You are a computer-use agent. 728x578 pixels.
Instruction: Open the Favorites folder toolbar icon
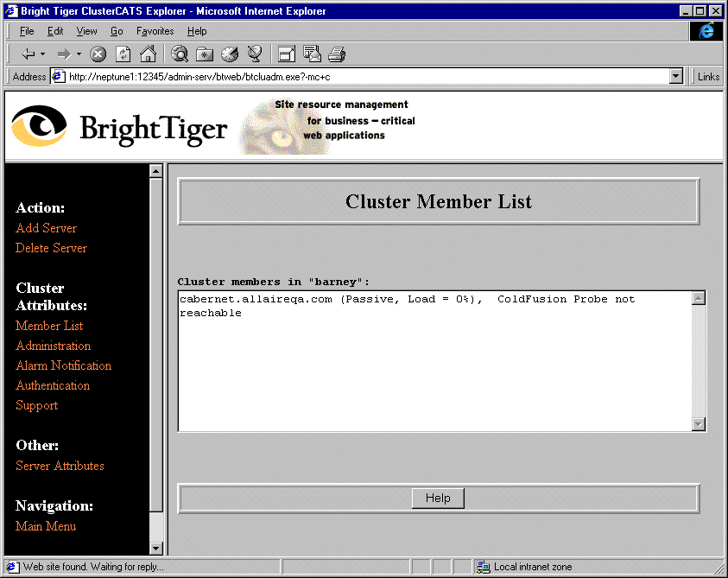[x=205, y=54]
